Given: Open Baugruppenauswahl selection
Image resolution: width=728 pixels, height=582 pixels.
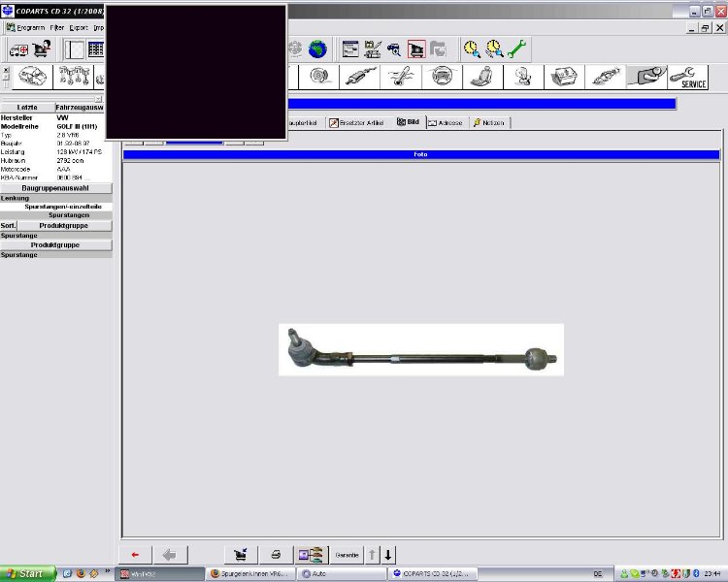Looking at the screenshot, I should [55, 188].
